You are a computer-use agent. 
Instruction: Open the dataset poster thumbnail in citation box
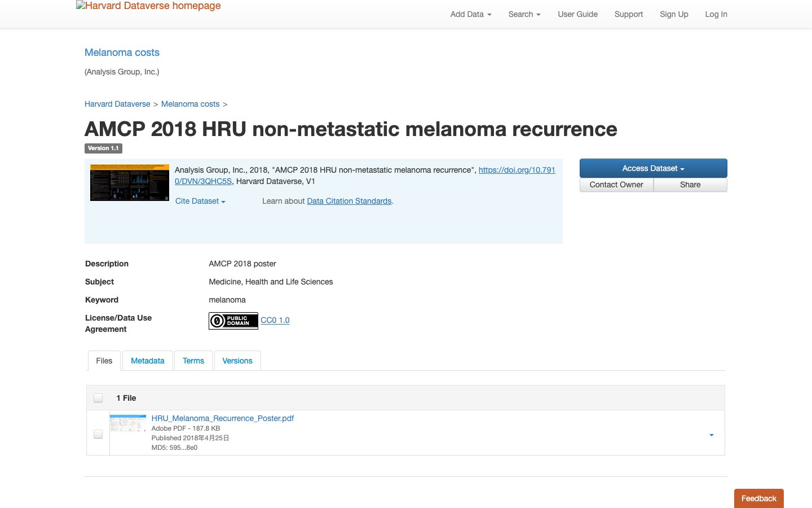(x=130, y=182)
